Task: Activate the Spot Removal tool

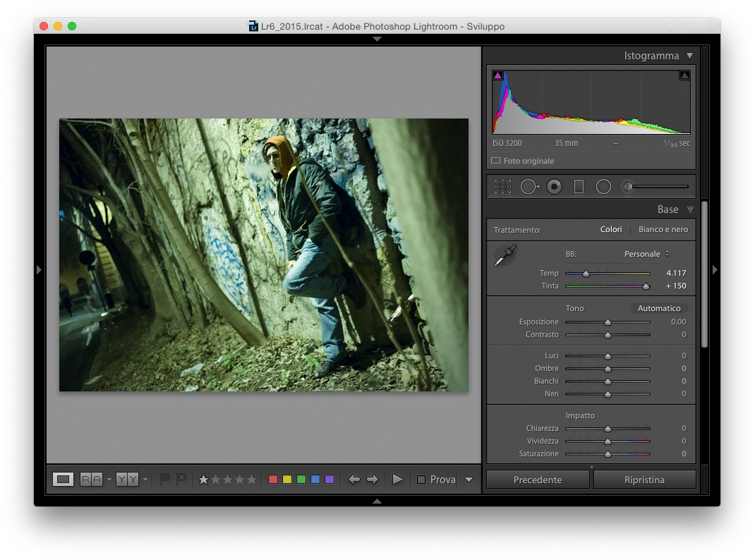Action: 529,187
